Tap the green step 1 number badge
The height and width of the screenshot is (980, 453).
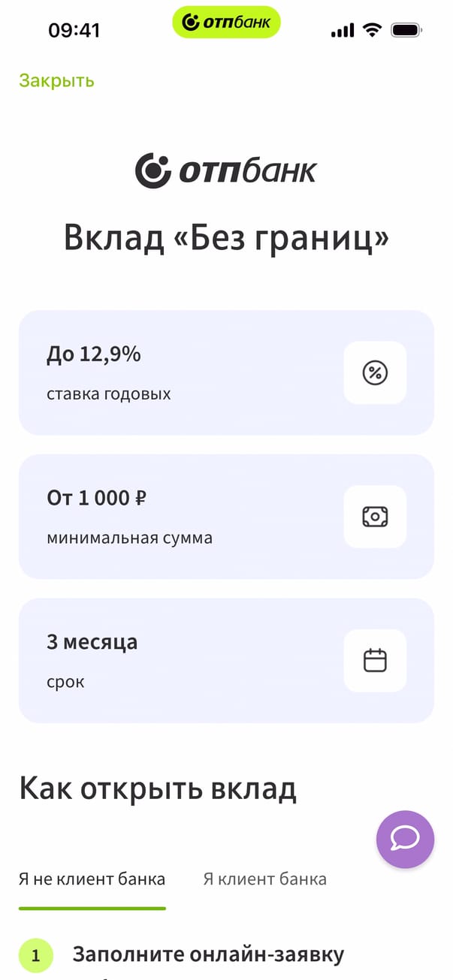pos(36,956)
